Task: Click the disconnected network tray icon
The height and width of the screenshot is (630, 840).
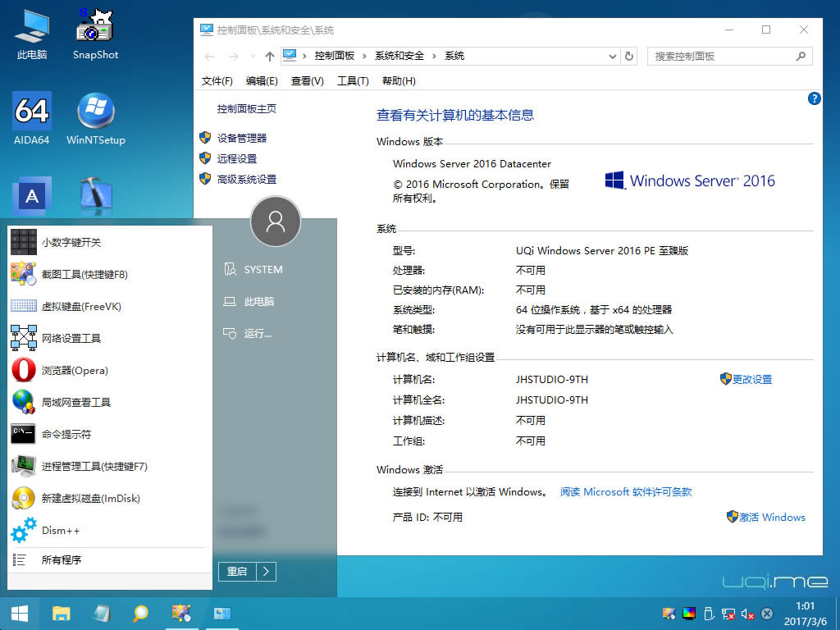Action: (728, 614)
